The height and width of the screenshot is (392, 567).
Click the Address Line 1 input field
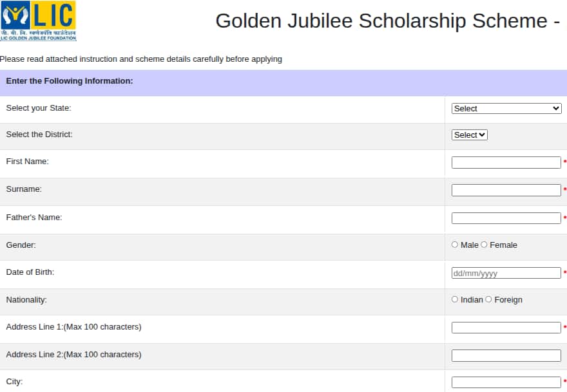[x=506, y=328]
